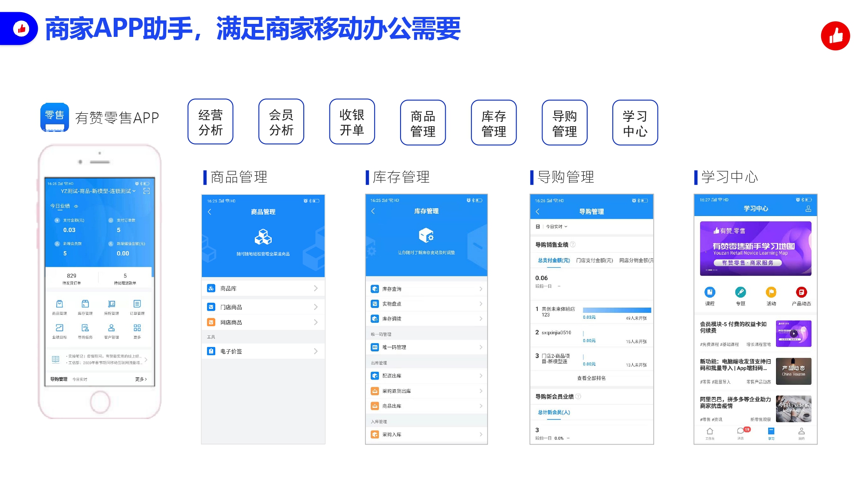Open the 产品动态 China Youzan article thumbnail
Screen dimensions: 868x488
click(x=793, y=371)
